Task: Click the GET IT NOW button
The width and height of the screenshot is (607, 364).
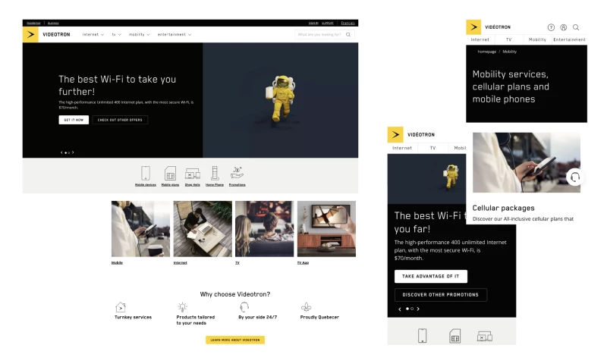Action: [74, 120]
